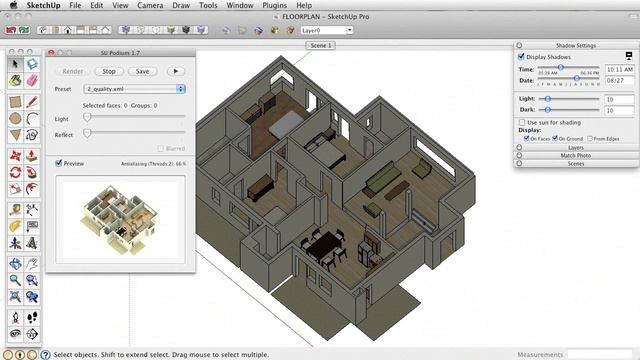640x360 pixels.
Task: Click the Zoom Extents tool
Action: pos(16,297)
